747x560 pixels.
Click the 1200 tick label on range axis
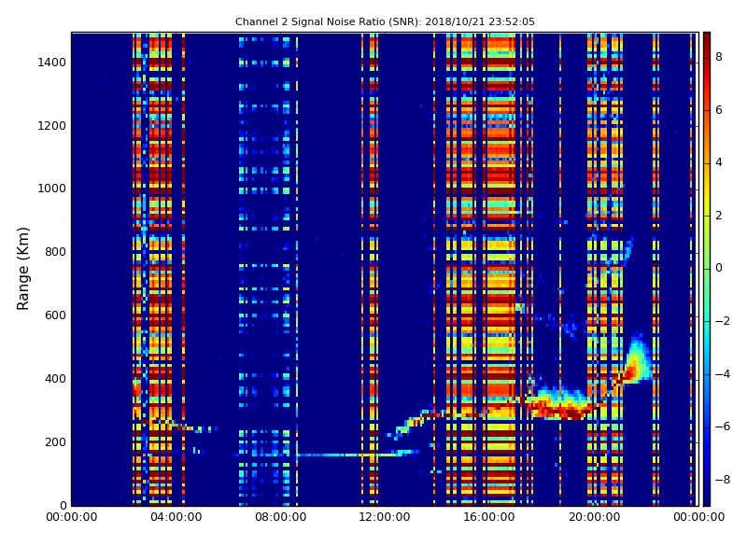(52, 126)
